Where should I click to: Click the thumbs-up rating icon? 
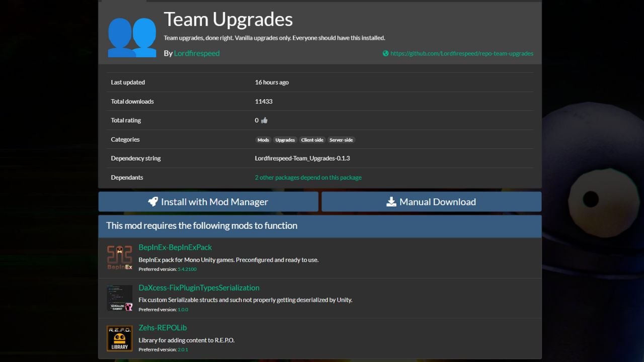(x=265, y=120)
